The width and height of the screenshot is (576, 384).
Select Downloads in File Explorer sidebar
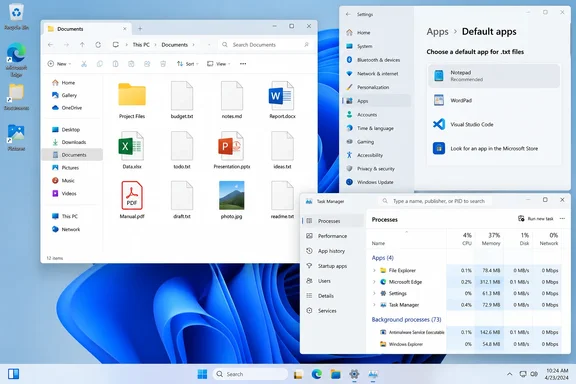[x=73, y=142]
